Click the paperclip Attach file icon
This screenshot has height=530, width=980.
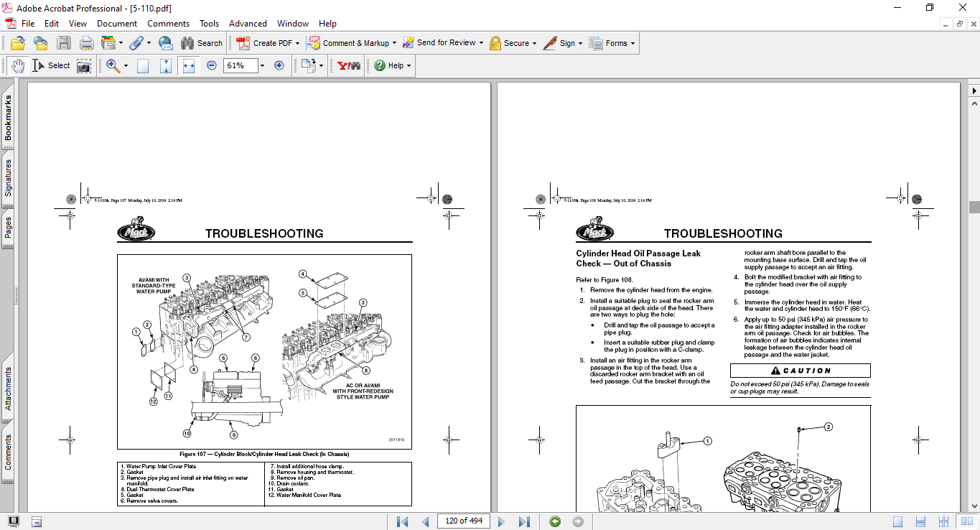[x=136, y=43]
